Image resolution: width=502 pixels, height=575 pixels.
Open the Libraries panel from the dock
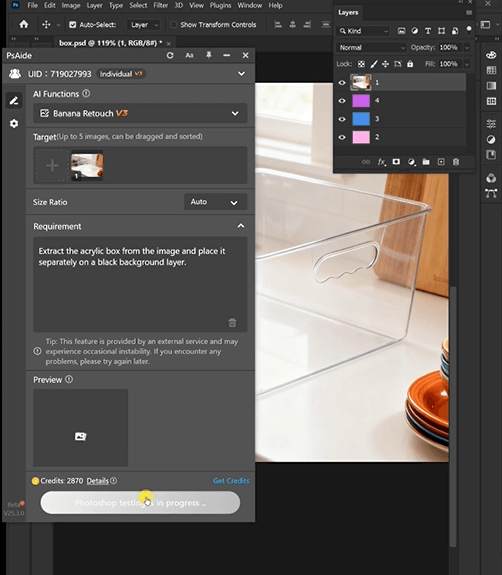click(x=491, y=155)
